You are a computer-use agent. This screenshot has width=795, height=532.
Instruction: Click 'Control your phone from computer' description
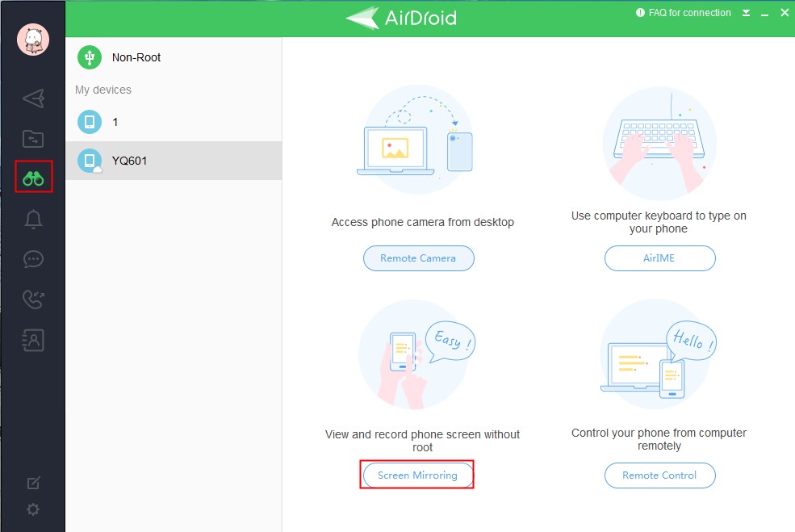659,439
